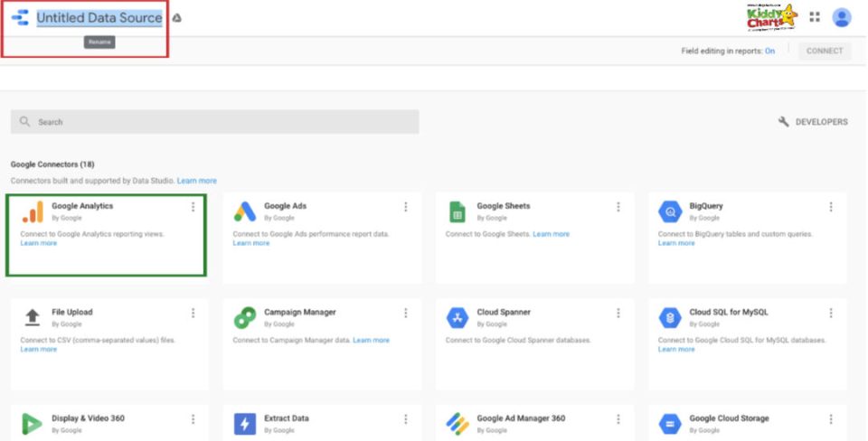Select the Extract Data connector title
The image size is (868, 441).
point(287,418)
